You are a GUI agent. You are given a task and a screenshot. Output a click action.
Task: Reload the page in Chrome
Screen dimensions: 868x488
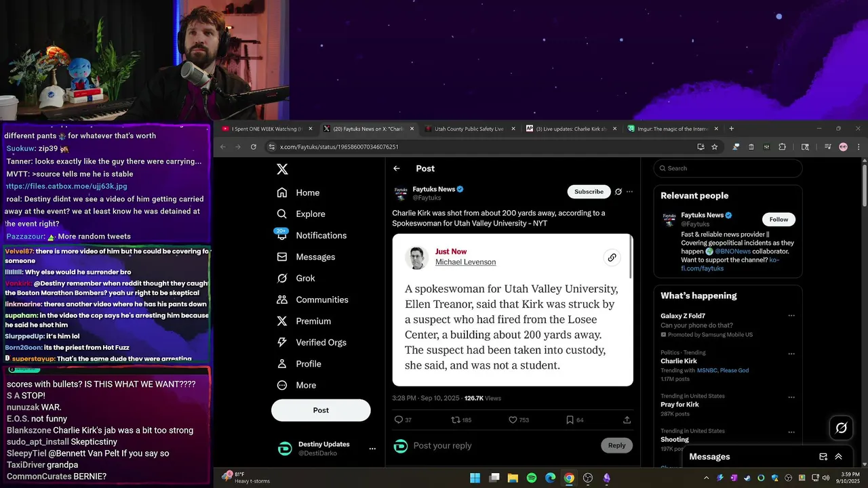point(254,146)
